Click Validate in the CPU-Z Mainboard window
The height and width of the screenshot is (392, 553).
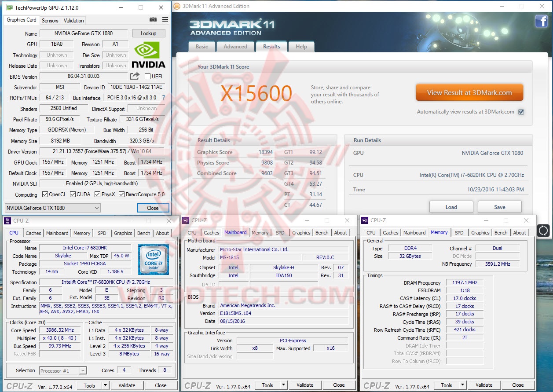coord(305,385)
